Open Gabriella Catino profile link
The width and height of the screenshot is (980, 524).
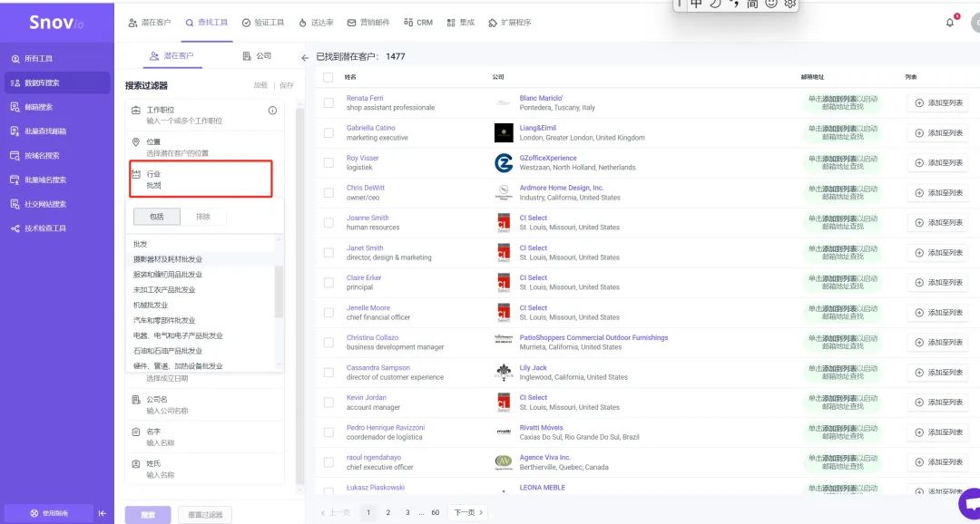pos(370,128)
